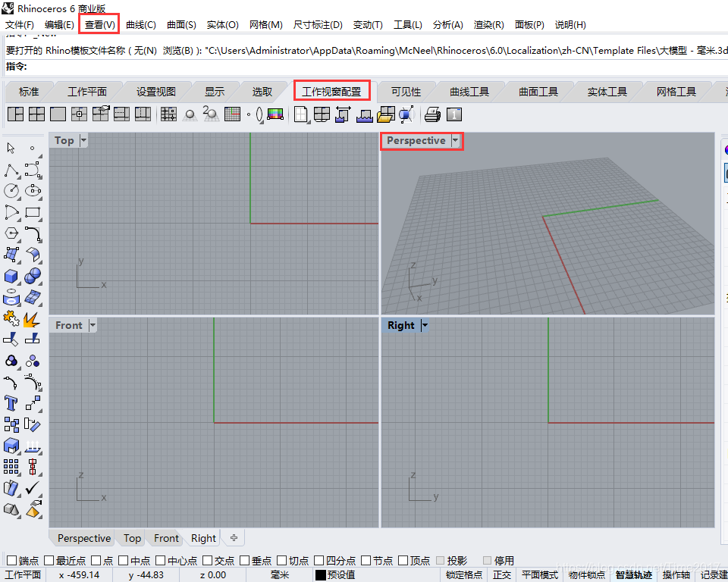Toggle the 四分点 osnap checkbox
This screenshot has width=728, height=582.
(x=318, y=560)
